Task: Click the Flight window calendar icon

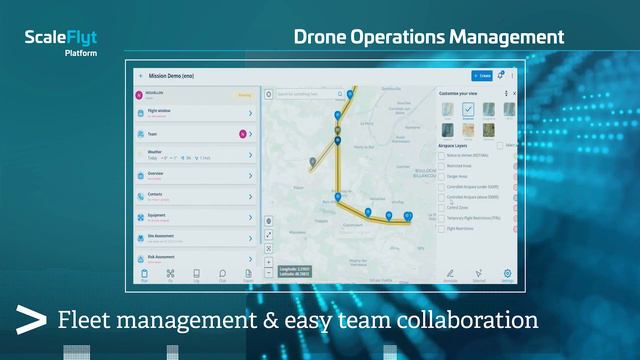Action: 141,113
